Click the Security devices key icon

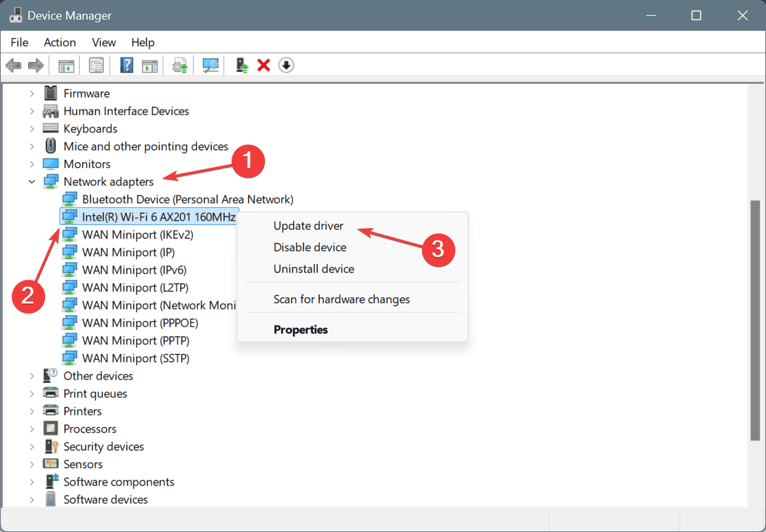tap(51, 446)
